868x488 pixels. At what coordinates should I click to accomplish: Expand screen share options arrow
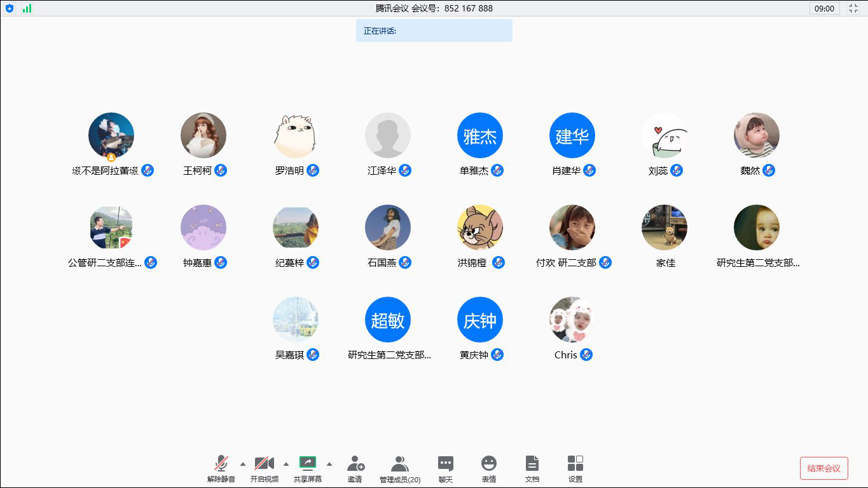tap(329, 463)
